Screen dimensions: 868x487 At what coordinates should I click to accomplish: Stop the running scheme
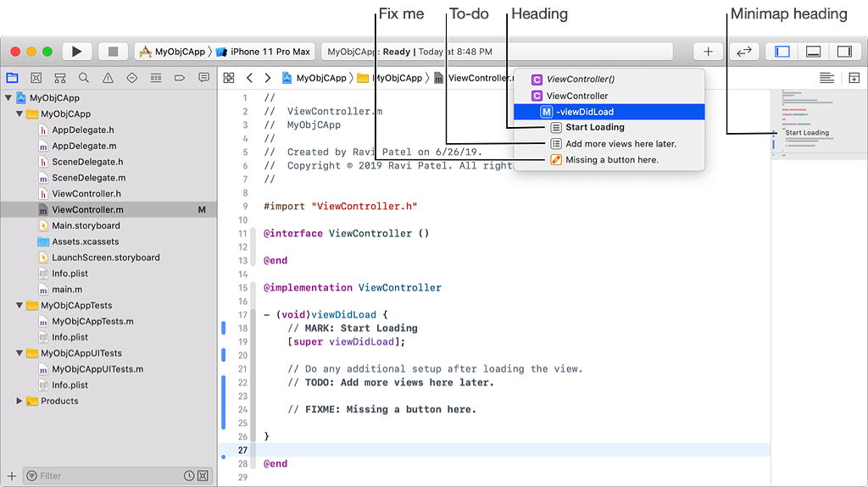113,52
